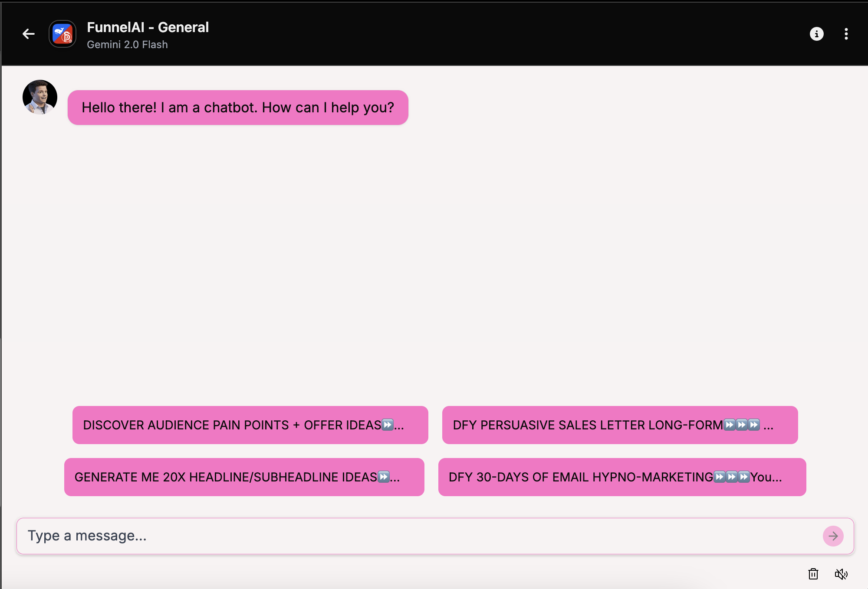Image resolution: width=868 pixels, height=589 pixels.
Task: Click the FunnelAI - General title
Action: pyautogui.click(x=148, y=27)
